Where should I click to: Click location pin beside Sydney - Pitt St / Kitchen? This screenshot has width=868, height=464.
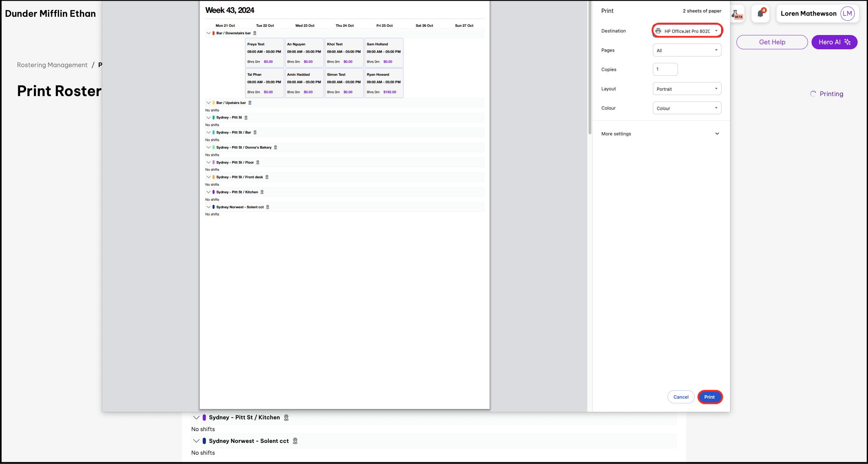286,418
